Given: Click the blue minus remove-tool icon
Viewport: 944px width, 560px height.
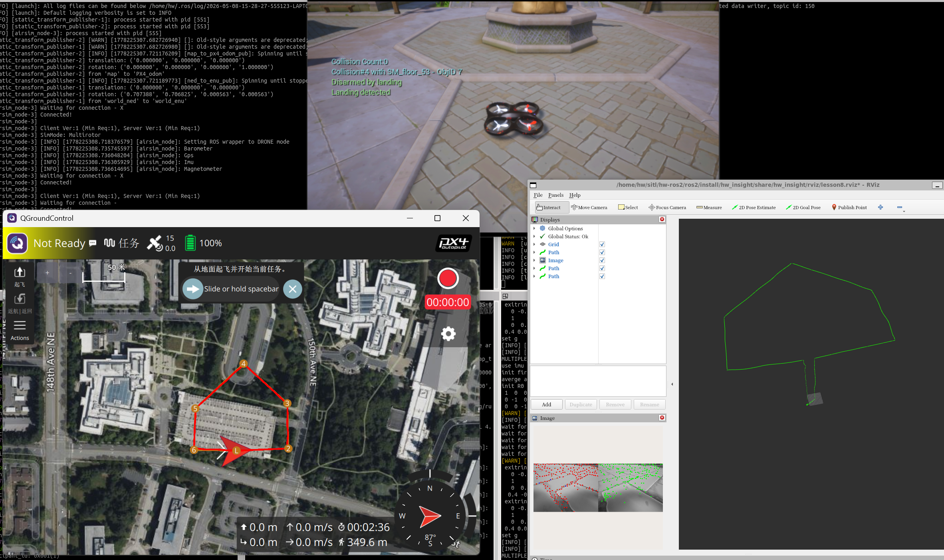Looking at the screenshot, I should pyautogui.click(x=900, y=207).
